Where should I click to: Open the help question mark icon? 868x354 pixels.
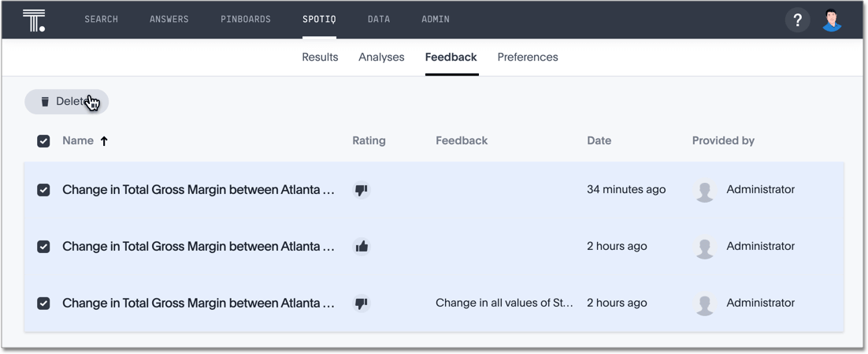tap(797, 20)
